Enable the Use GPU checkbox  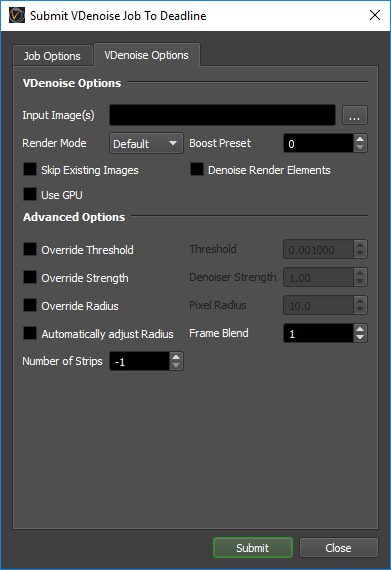pos(30,194)
